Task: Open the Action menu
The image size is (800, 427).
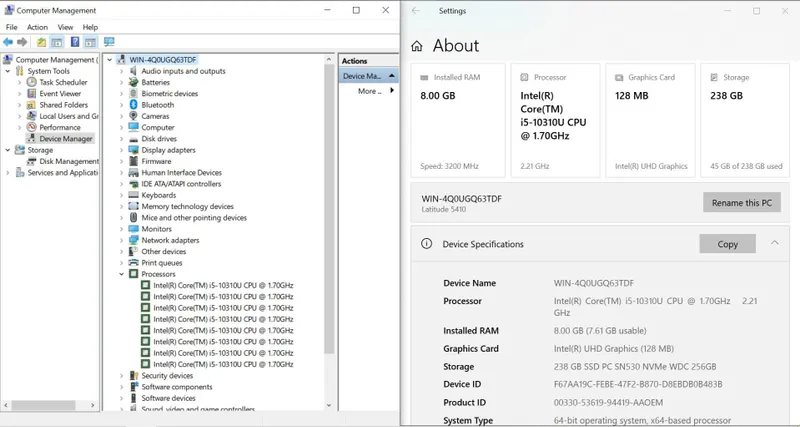Action: pos(37,27)
